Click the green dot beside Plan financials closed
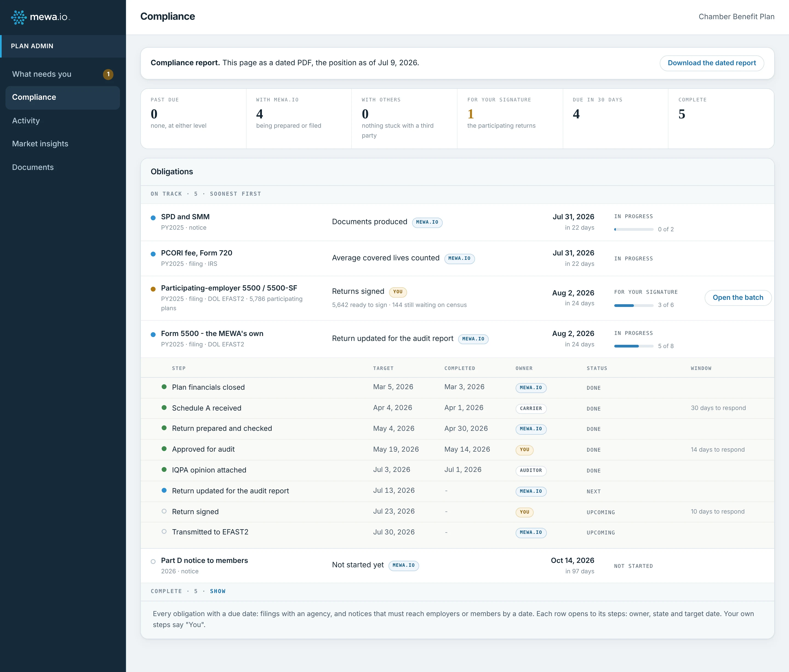This screenshot has height=672, width=789. pos(164,387)
